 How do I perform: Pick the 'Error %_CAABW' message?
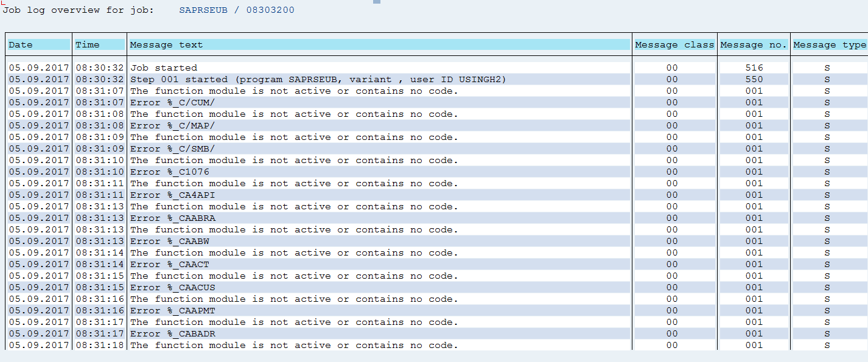170,241
